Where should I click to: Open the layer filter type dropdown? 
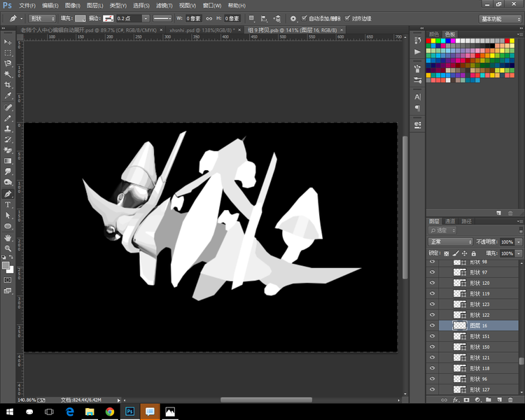[442, 230]
